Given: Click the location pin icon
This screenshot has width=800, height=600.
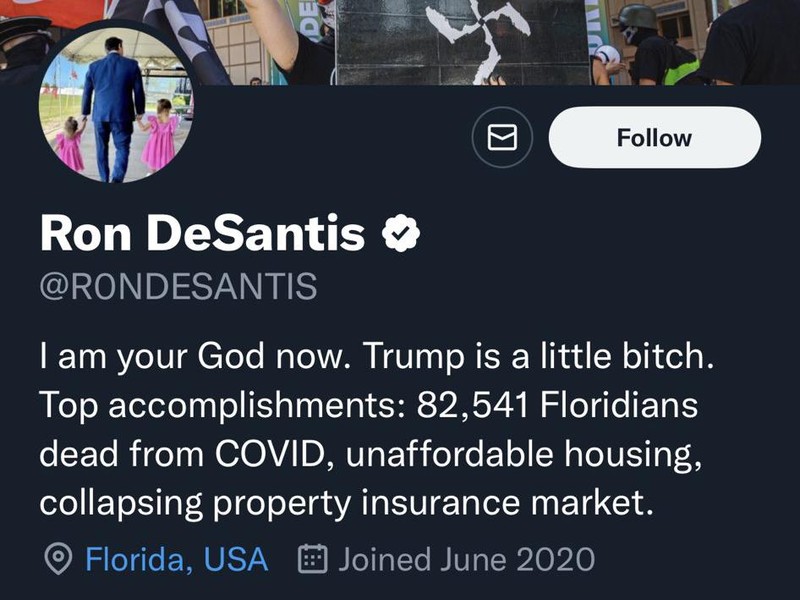Looking at the screenshot, I should coord(59,559).
